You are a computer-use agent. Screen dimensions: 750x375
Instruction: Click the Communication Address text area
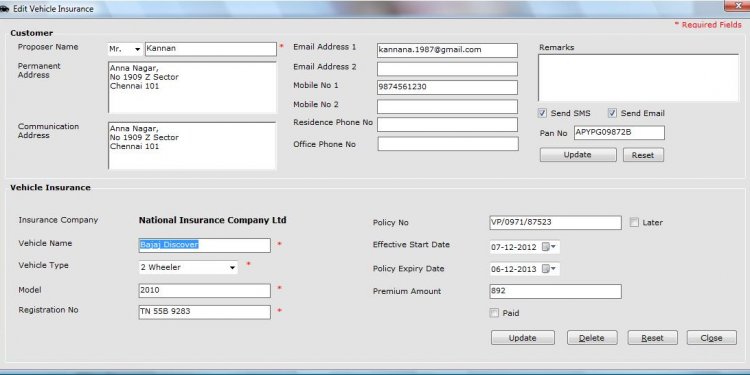pyautogui.click(x=192, y=145)
